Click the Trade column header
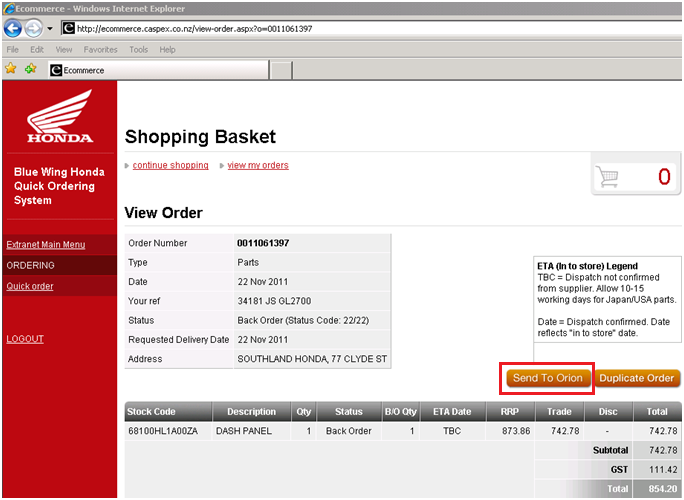Image resolution: width=684 pixels, height=500 pixels. click(x=559, y=411)
